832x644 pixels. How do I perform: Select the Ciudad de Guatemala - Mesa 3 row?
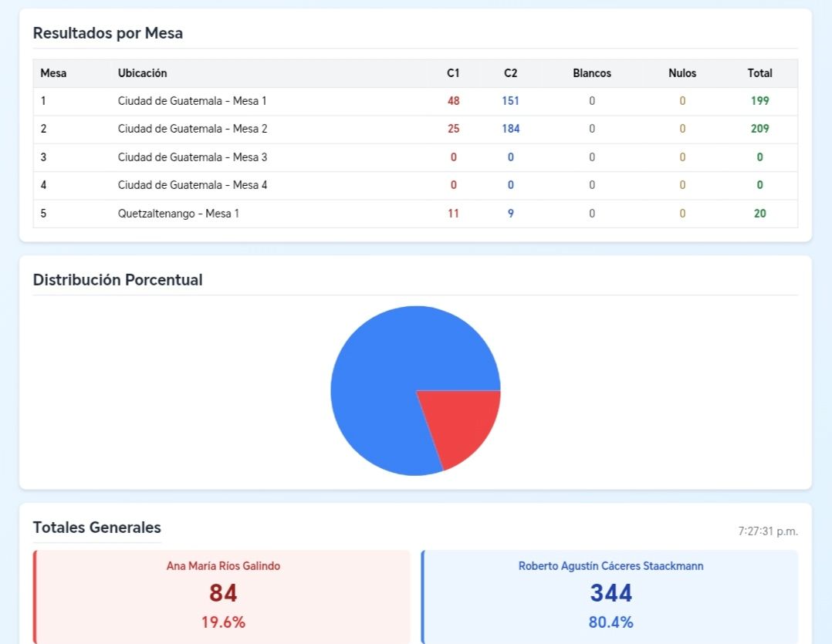(192, 157)
